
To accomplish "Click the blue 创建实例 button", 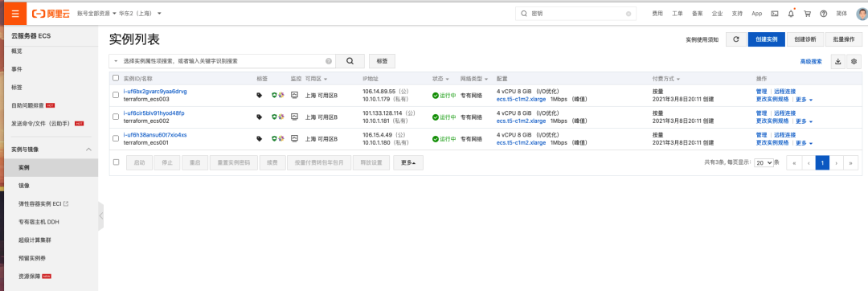I will 767,39.
